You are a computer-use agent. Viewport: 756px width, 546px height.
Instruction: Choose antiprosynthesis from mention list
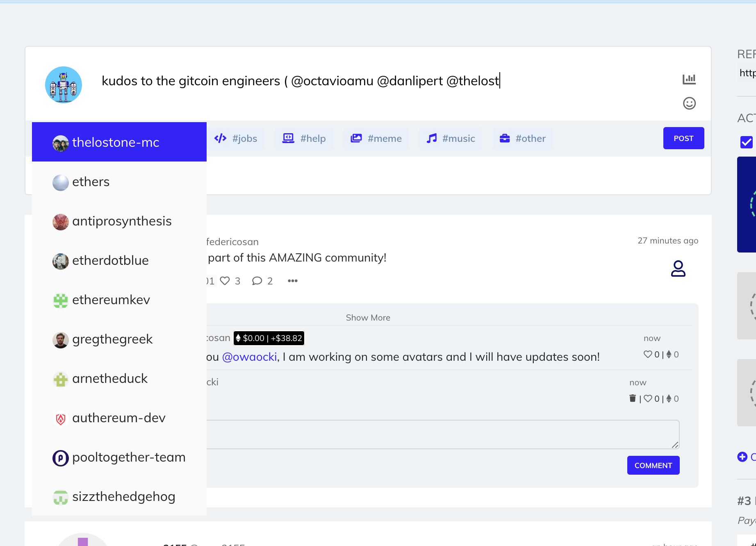(x=119, y=221)
